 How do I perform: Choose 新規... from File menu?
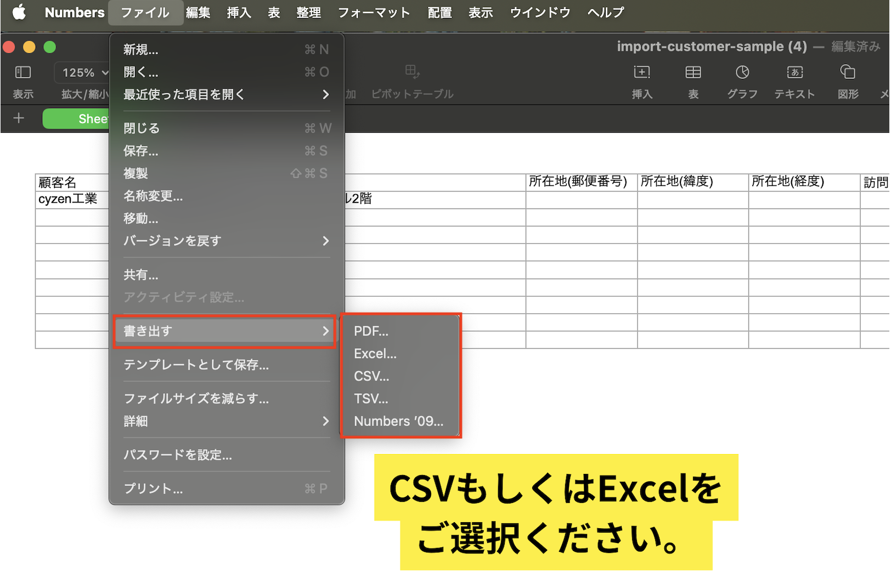pyautogui.click(x=227, y=50)
